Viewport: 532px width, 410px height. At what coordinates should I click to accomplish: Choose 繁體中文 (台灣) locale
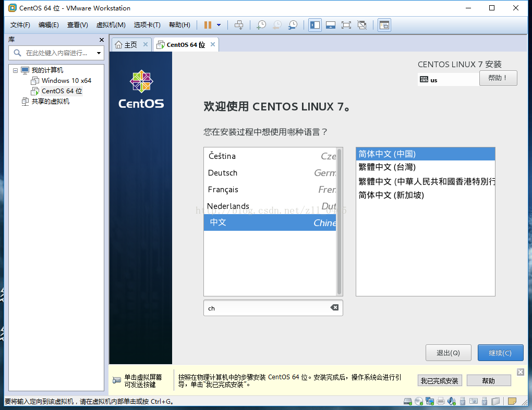(x=426, y=167)
